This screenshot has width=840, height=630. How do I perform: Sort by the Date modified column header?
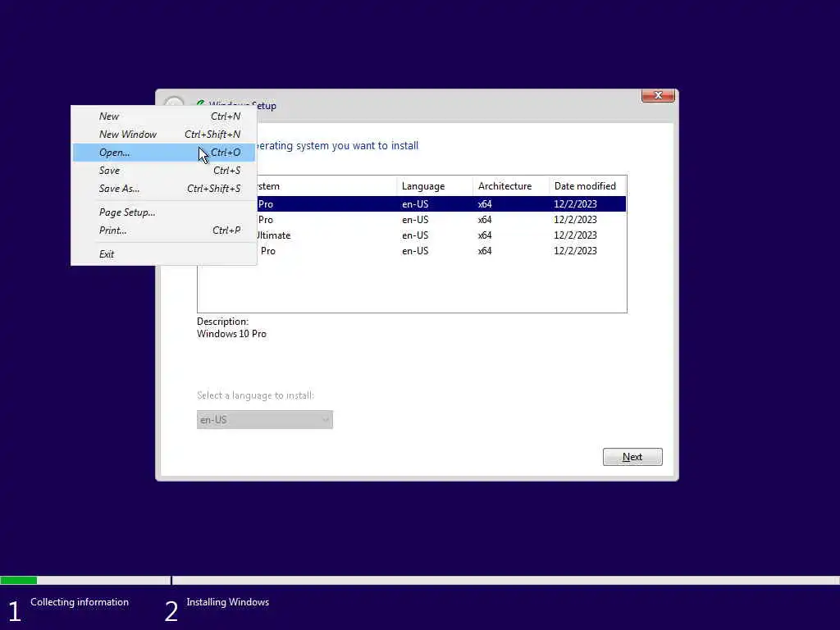coord(587,186)
